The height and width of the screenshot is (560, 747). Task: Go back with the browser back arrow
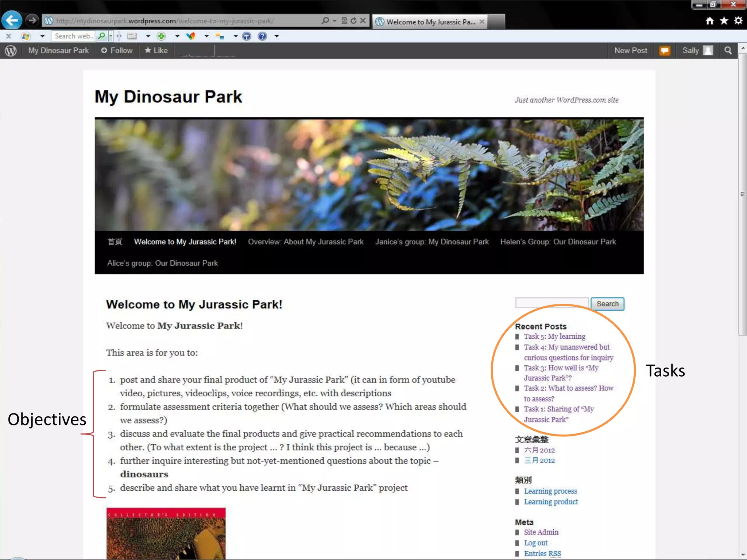(12, 20)
